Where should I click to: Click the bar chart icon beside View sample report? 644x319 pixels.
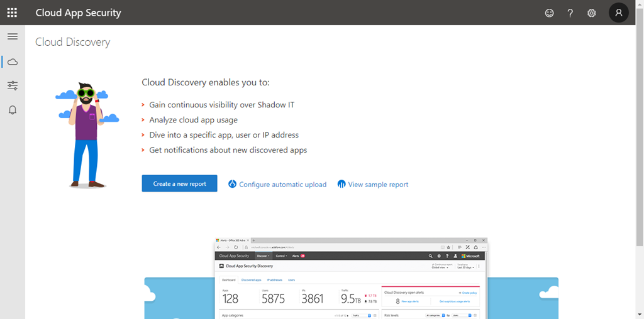[341, 185]
